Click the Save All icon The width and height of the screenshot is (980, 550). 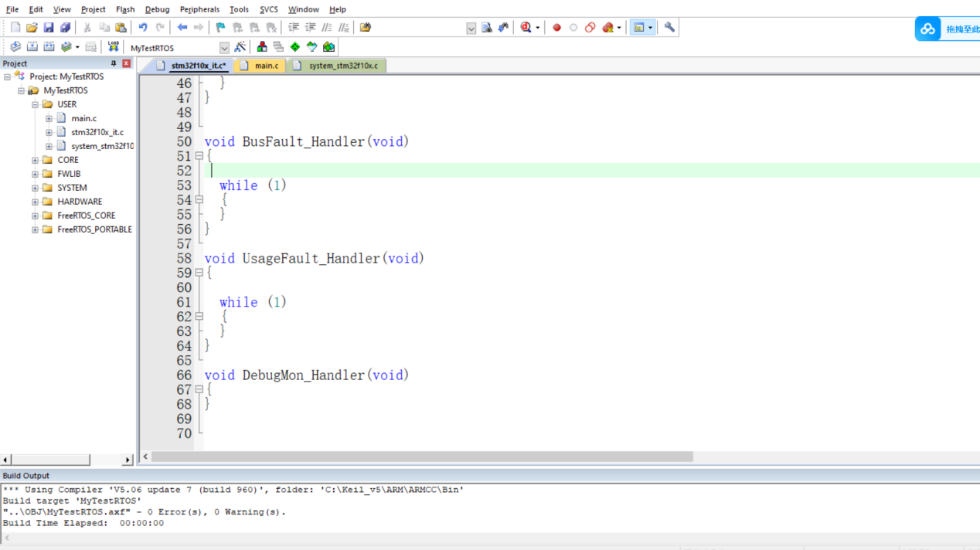(x=65, y=28)
